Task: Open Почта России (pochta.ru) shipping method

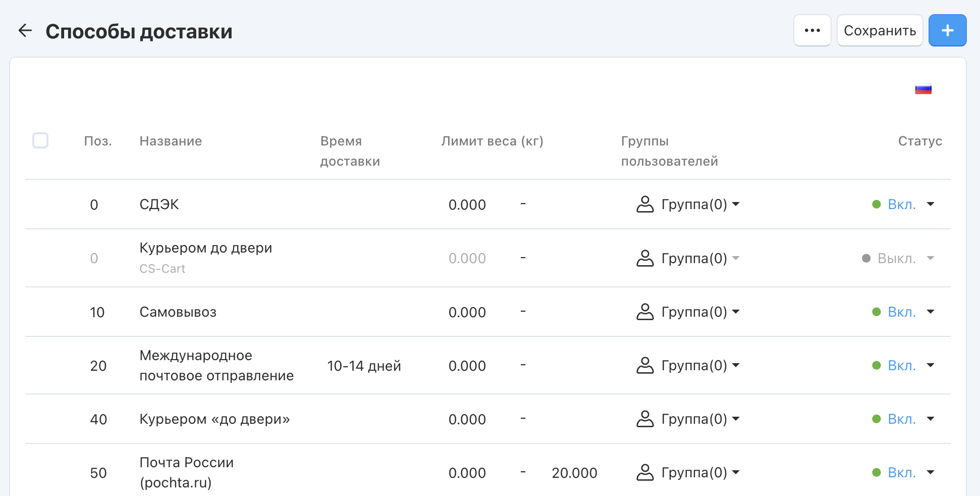Action: (x=186, y=473)
